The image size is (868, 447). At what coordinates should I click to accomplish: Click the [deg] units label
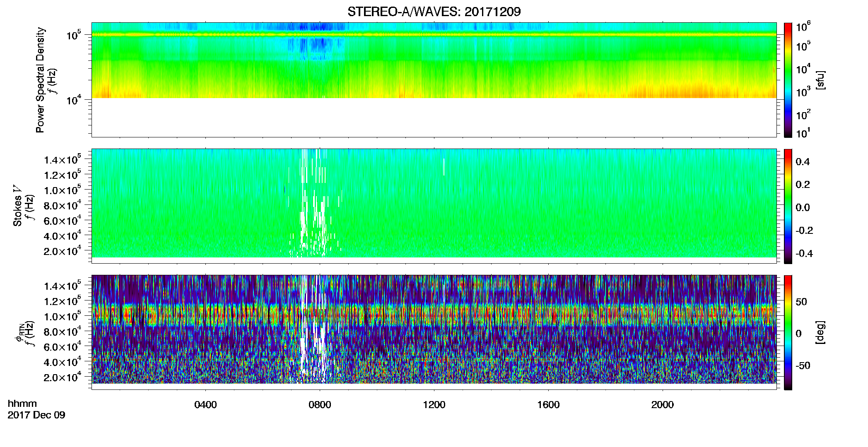click(820, 332)
